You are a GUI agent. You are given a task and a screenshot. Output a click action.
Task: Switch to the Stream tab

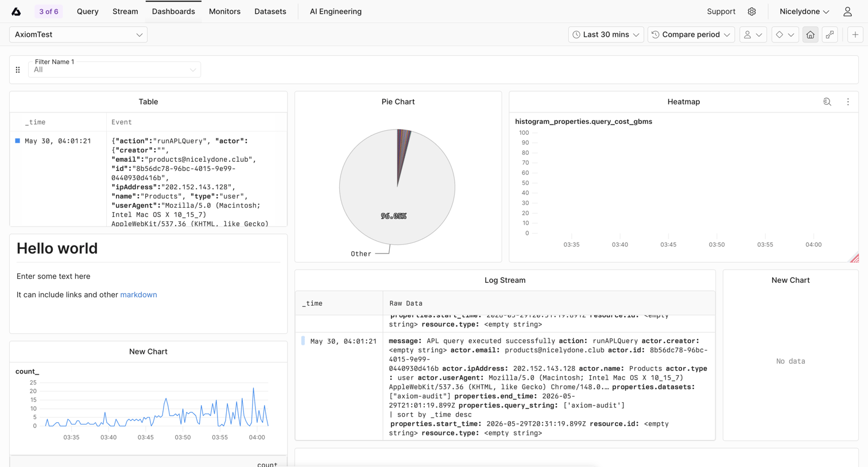[x=125, y=11]
